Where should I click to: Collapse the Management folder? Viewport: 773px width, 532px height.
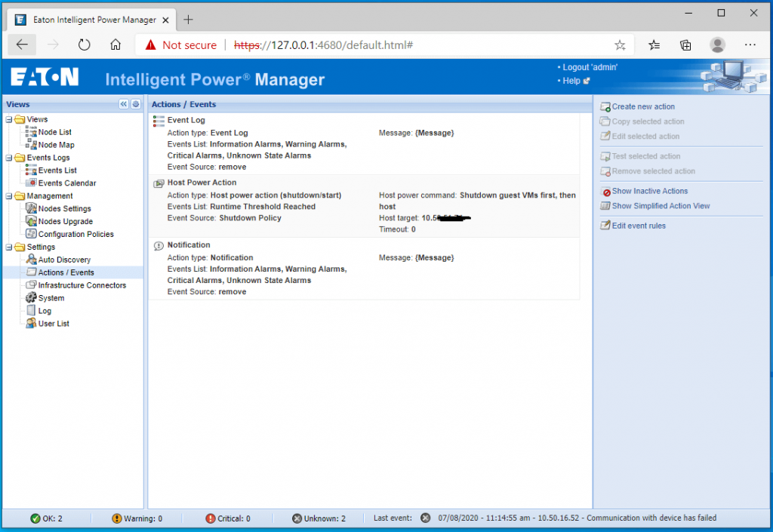tap(9, 196)
